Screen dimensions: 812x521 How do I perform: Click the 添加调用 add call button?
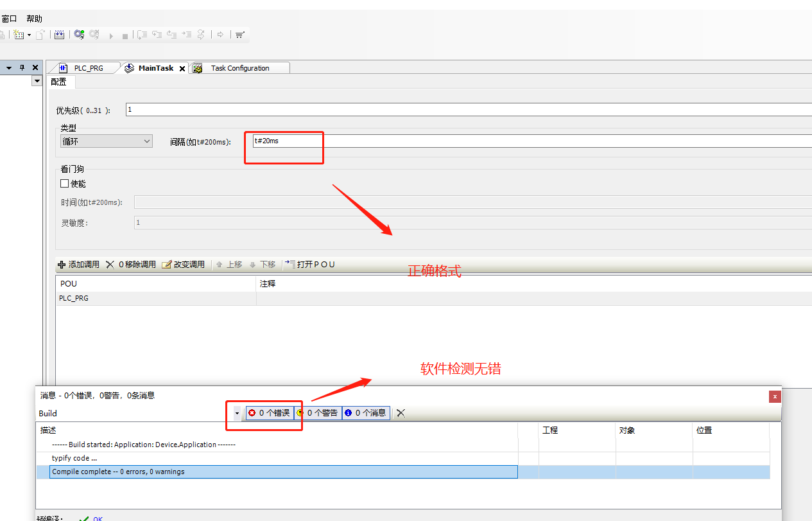pos(78,265)
